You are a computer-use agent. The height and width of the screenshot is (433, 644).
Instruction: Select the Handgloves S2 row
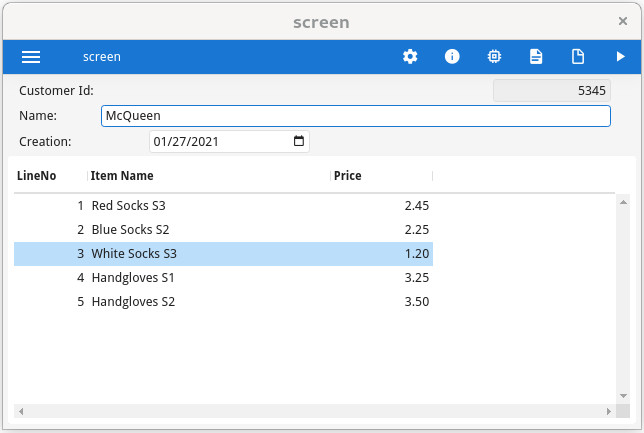click(x=223, y=302)
